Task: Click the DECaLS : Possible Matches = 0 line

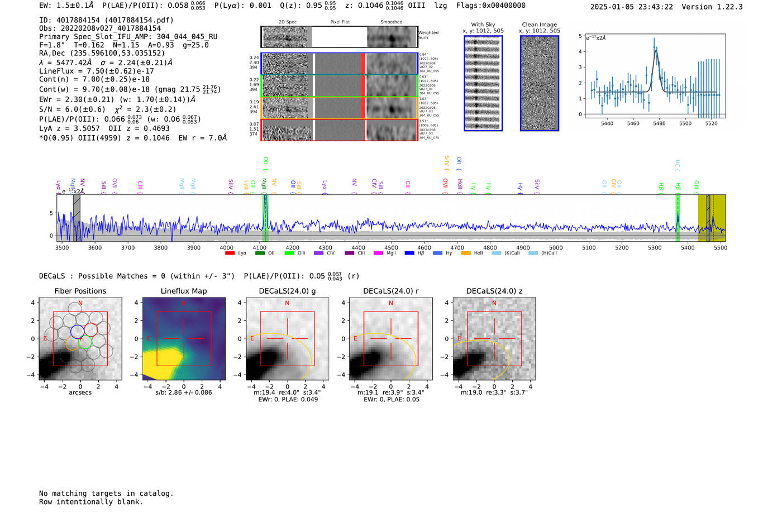Action: point(137,276)
